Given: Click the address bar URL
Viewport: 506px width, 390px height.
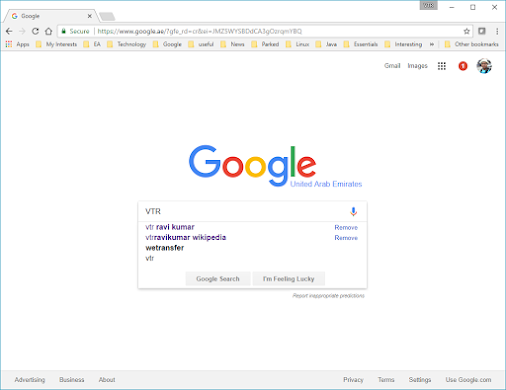Looking at the screenshot, I should [x=199, y=31].
